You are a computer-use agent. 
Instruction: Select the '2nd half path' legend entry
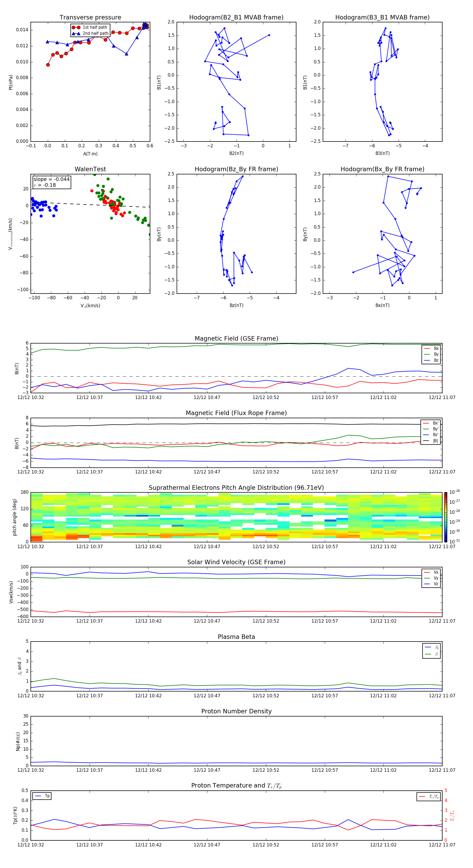click(x=90, y=33)
